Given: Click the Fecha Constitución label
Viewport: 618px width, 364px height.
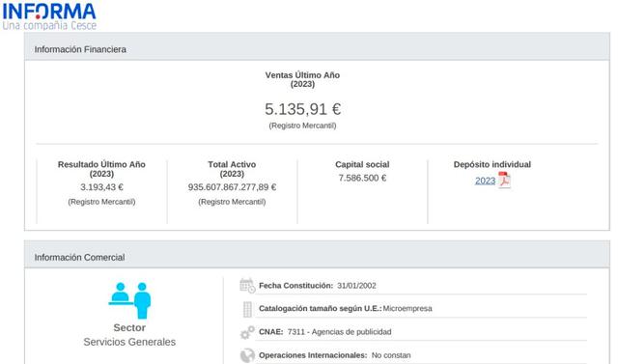Looking at the screenshot, I should (296, 286).
